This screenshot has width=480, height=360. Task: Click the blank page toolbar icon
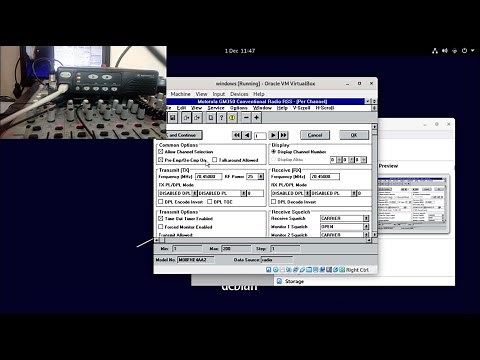(211, 117)
